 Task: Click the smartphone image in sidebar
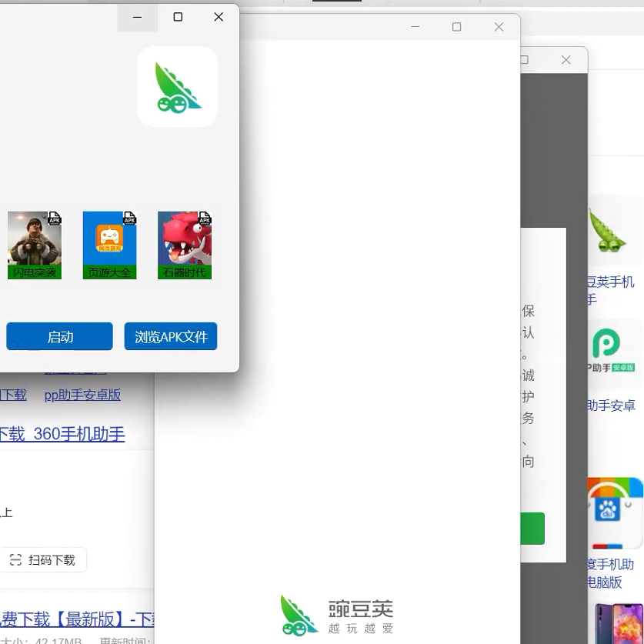coord(619,623)
